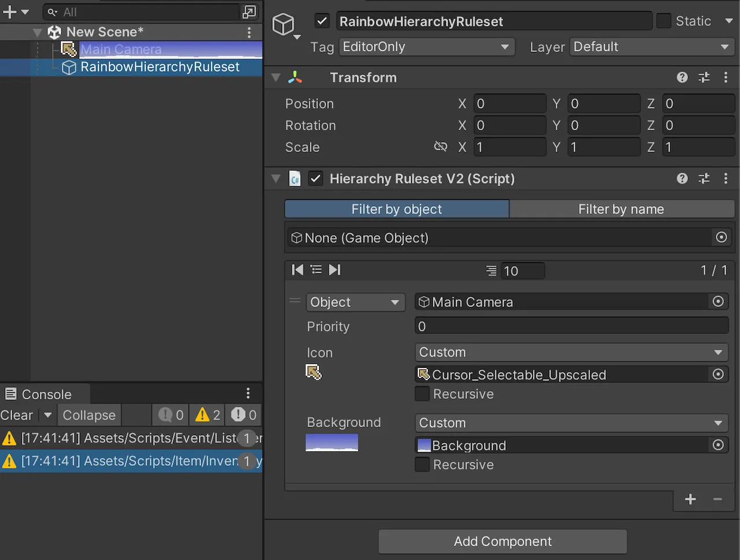Open picker for Background texture field

pyautogui.click(x=719, y=445)
